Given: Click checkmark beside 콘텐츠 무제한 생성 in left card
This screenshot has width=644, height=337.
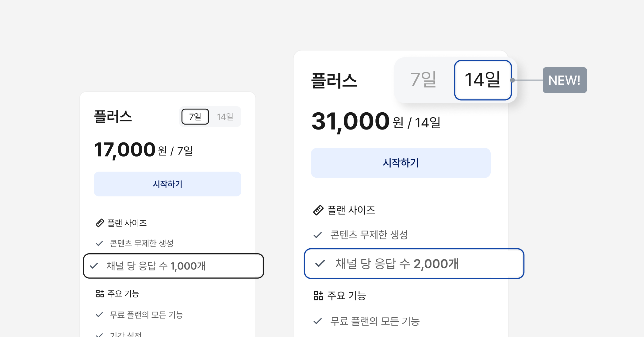Looking at the screenshot, I should click(99, 243).
